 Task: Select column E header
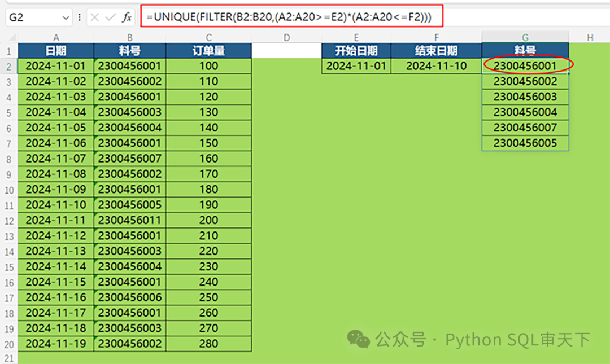[356, 37]
